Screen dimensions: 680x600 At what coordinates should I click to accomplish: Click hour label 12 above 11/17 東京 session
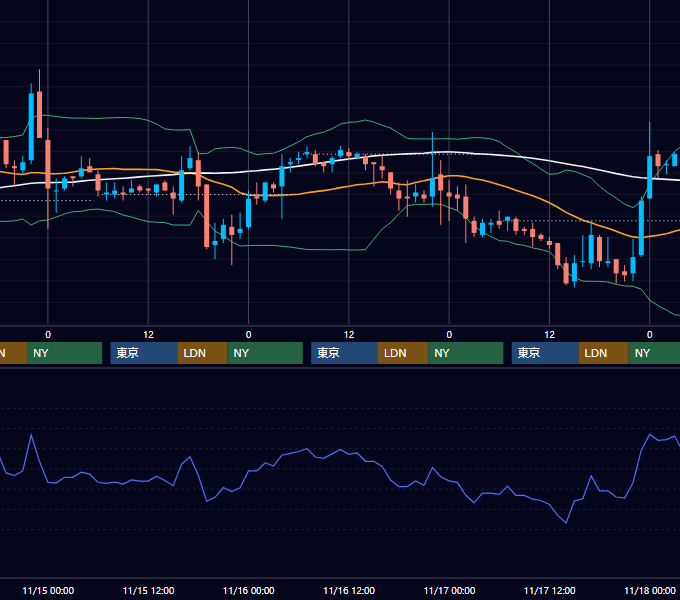(x=549, y=335)
